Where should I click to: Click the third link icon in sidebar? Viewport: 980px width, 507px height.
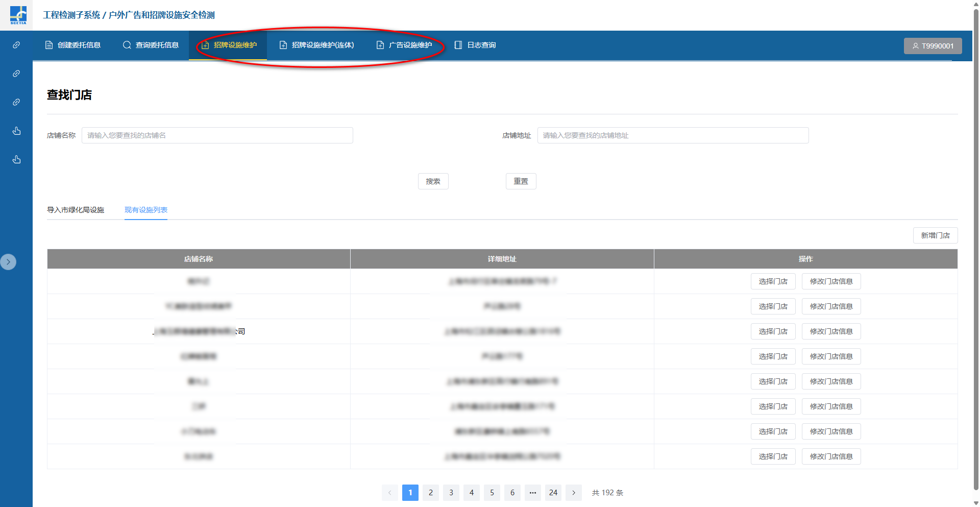coord(16,102)
